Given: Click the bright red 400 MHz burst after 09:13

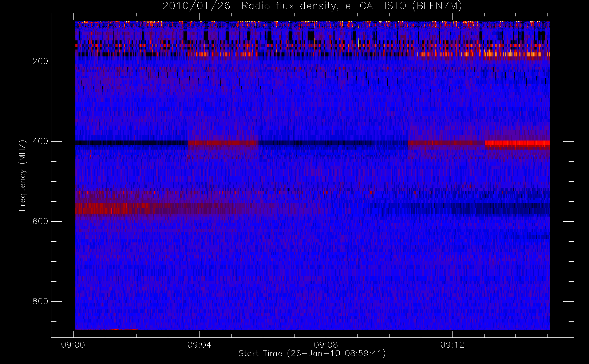Looking at the screenshot, I should 517,143.
